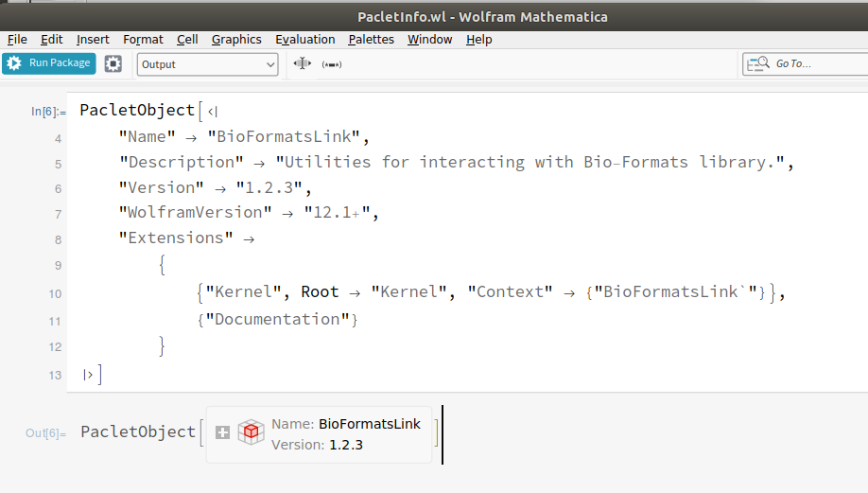Click the "Context" key on line 10

[x=510, y=292]
